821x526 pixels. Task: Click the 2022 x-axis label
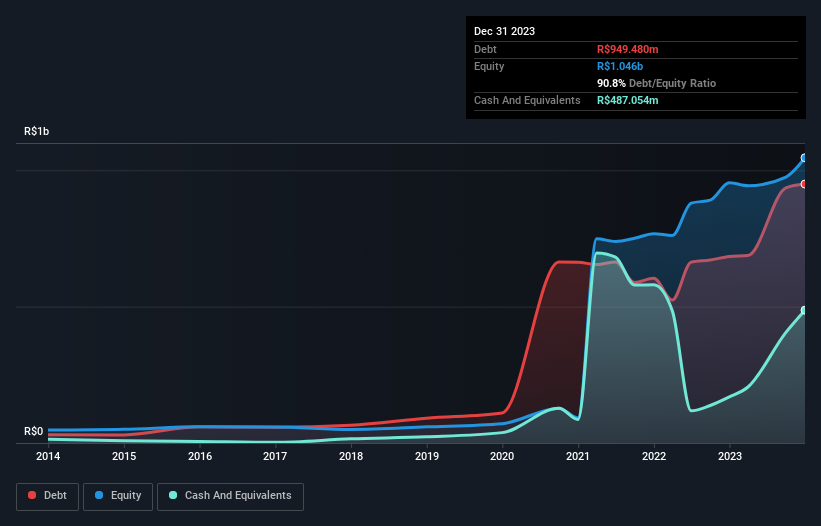(654, 456)
